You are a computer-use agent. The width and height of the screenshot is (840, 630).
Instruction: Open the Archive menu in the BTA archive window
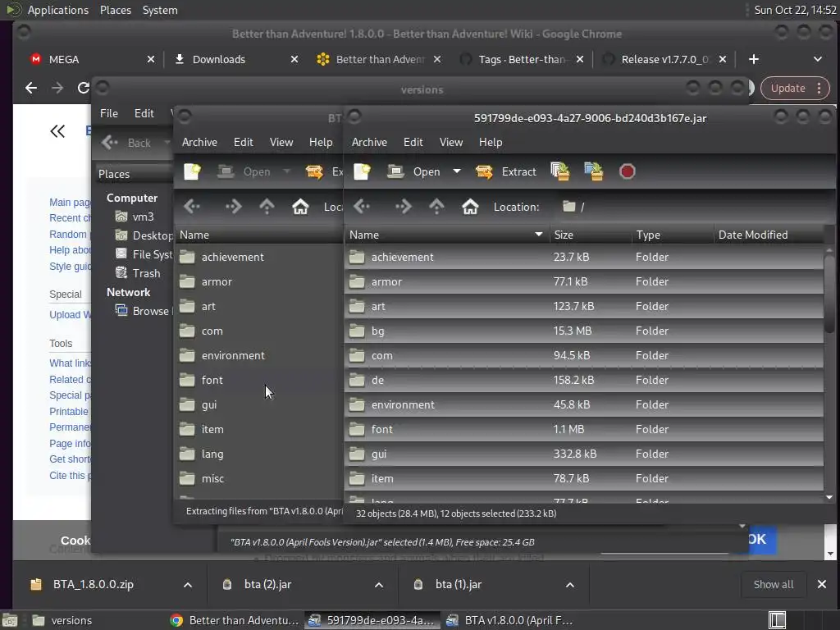pos(199,142)
